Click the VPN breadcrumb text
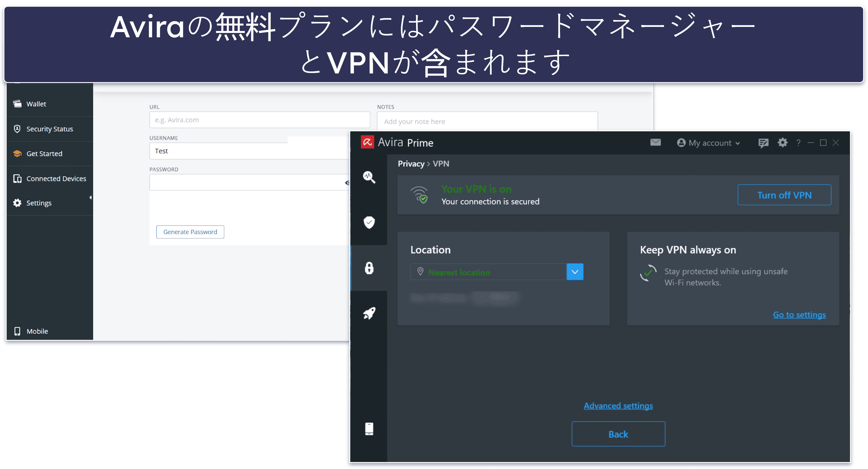Viewport: 868px width, 469px height. coord(441,164)
